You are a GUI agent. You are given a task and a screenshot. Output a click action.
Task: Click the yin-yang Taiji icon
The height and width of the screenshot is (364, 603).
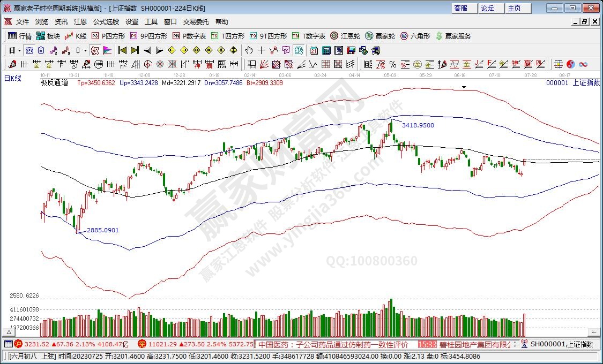click(x=571, y=64)
